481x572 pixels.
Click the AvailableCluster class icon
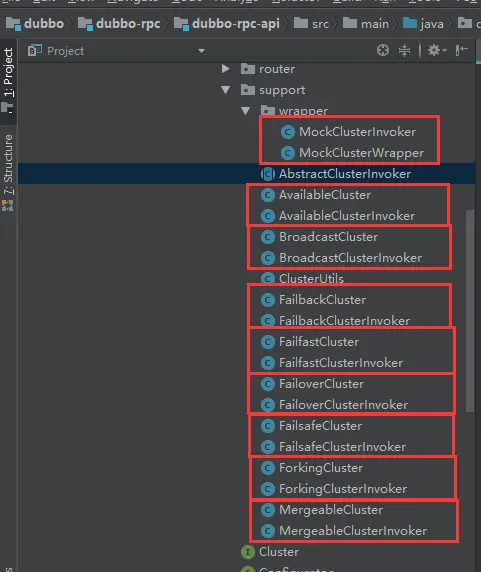[x=268, y=195]
